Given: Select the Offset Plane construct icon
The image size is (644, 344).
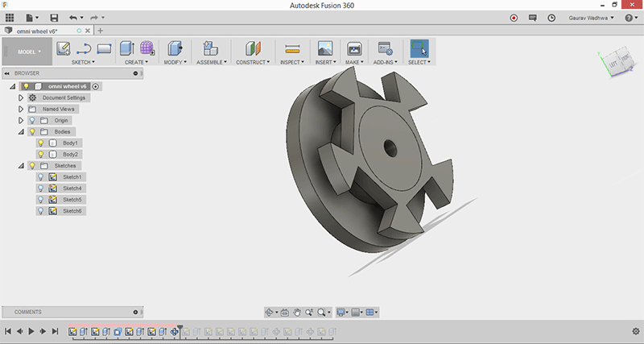Looking at the screenshot, I should point(253,48).
